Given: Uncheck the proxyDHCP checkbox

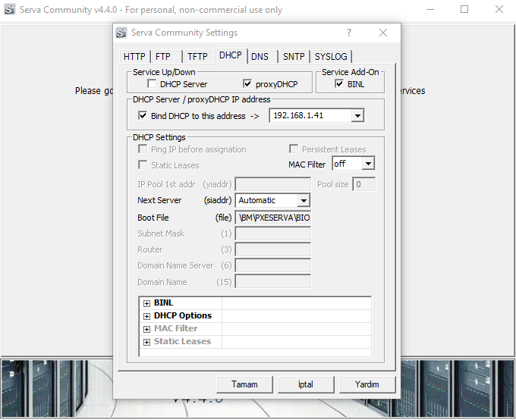Looking at the screenshot, I should click(x=247, y=84).
